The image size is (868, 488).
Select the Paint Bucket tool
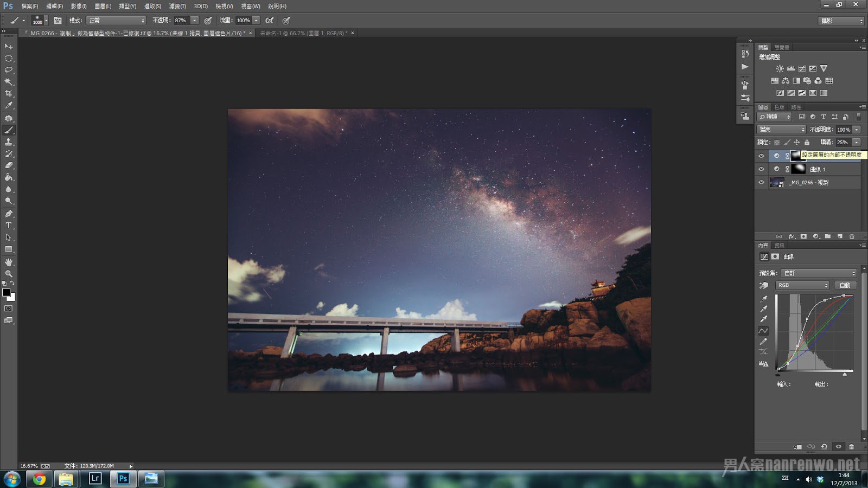(x=9, y=177)
